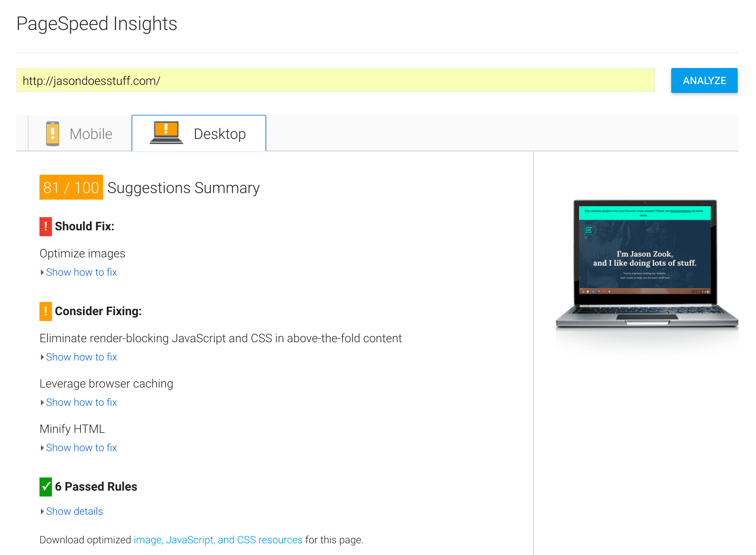Expand fix details for Leverage browser caching

coord(82,402)
